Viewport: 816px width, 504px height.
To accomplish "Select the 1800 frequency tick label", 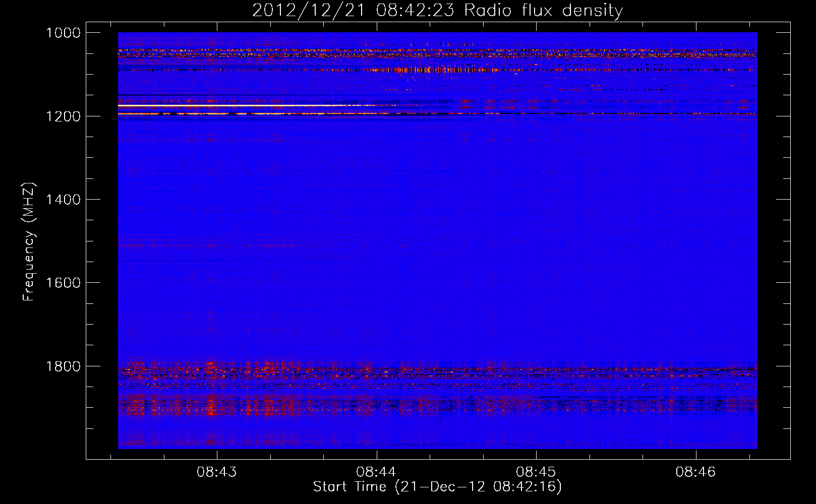I will 63,366.
